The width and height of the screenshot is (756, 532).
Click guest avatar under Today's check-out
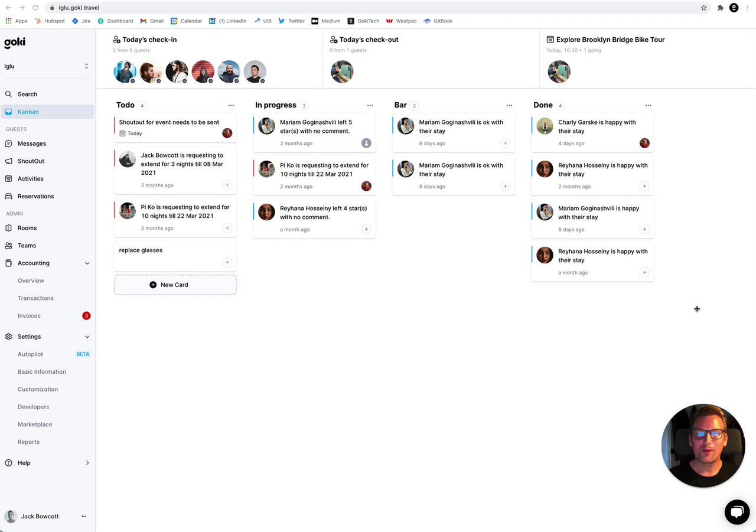pos(341,71)
